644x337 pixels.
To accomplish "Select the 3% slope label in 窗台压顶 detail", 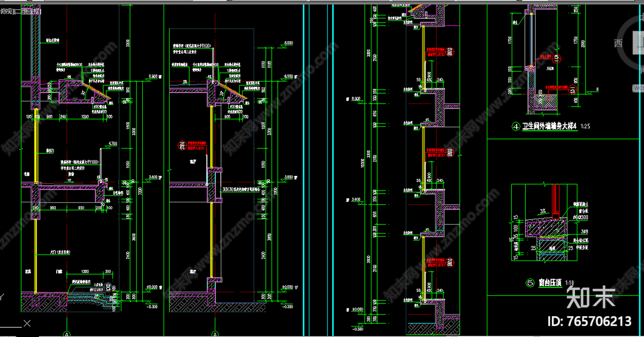I will (543, 211).
